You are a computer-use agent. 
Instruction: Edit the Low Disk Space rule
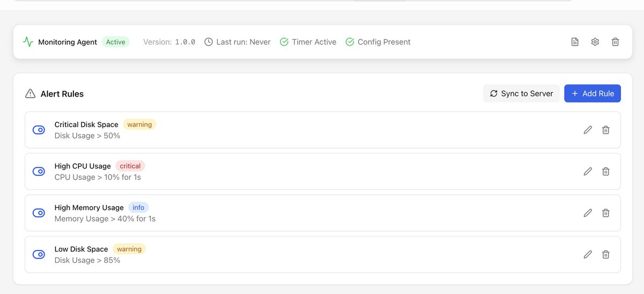[x=588, y=254]
